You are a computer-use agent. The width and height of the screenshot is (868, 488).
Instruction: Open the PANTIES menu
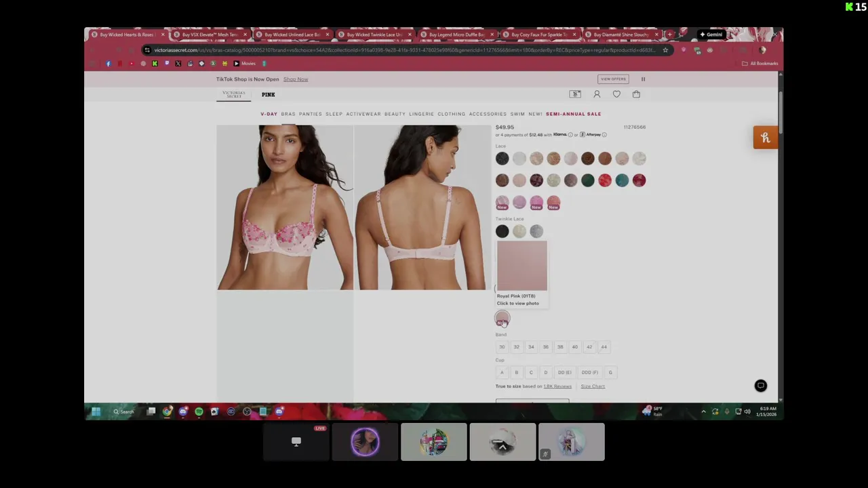(x=311, y=114)
